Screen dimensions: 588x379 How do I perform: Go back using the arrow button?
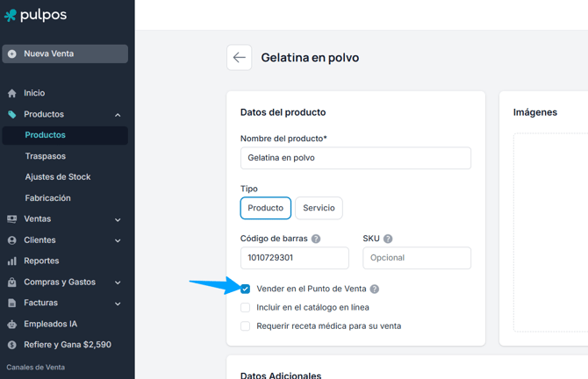240,57
